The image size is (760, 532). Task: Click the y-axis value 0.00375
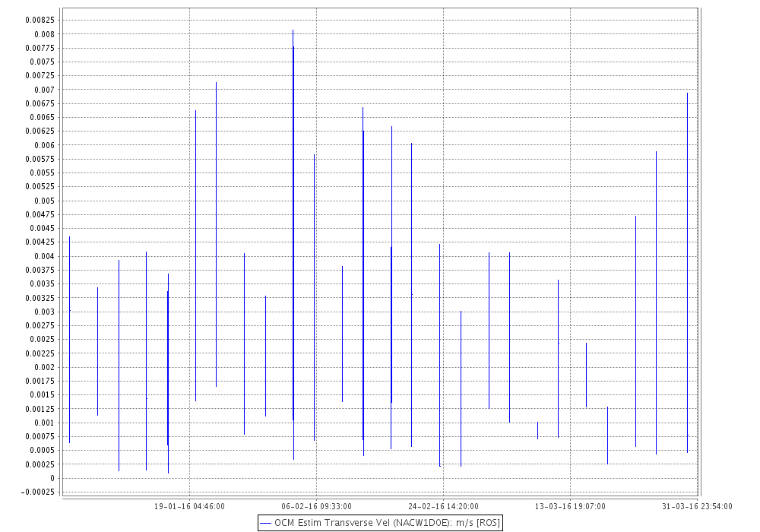click(40, 270)
